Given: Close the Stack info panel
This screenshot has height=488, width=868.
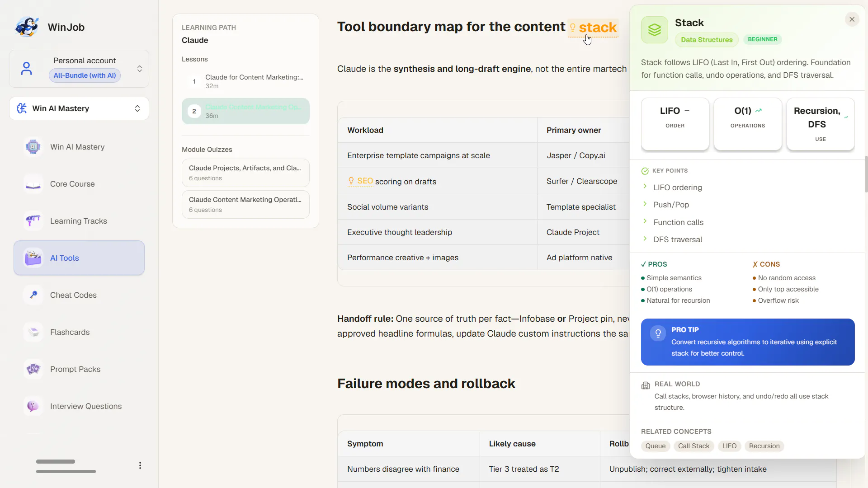Looking at the screenshot, I should point(852,19).
